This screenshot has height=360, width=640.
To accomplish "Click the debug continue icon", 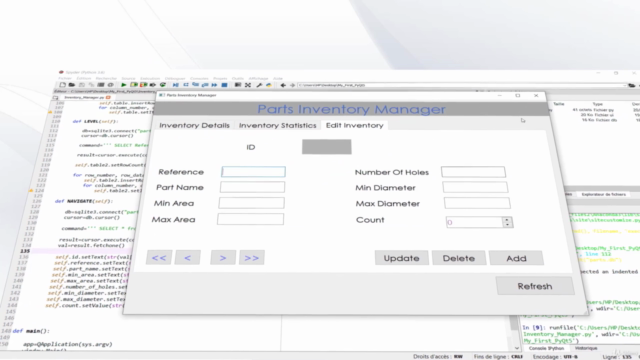I will coord(214,85).
